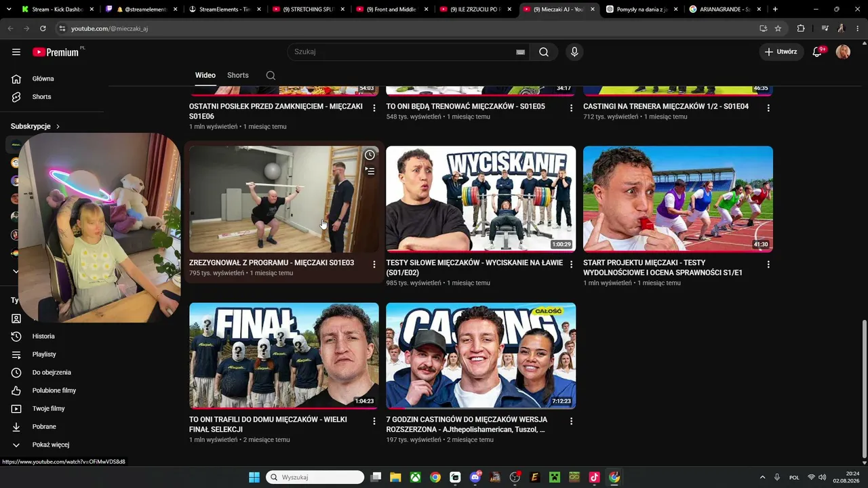Open options menu for ZREZYGNOWAŁ Z PROGRAMU video
This screenshot has width=868, height=488.
(374, 264)
